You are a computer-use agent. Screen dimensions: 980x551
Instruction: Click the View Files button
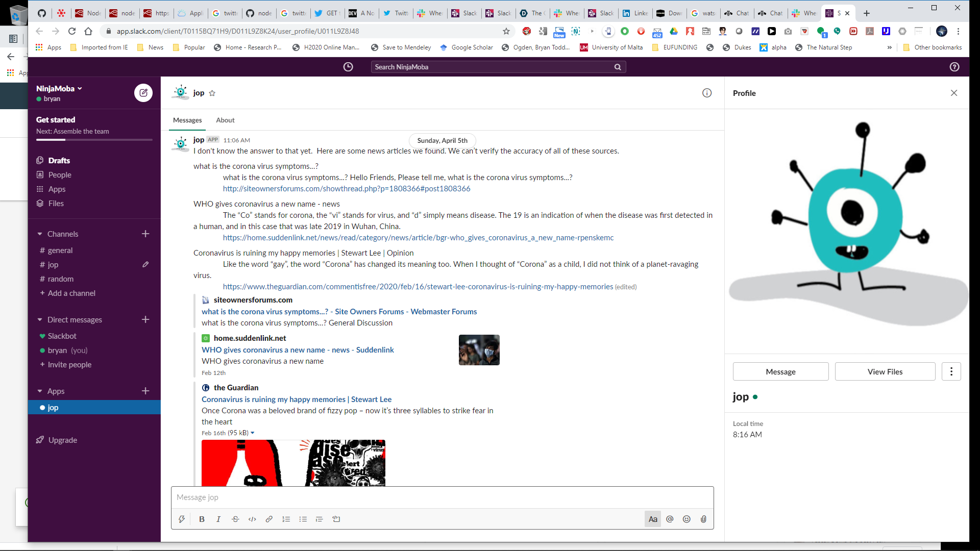pos(885,371)
